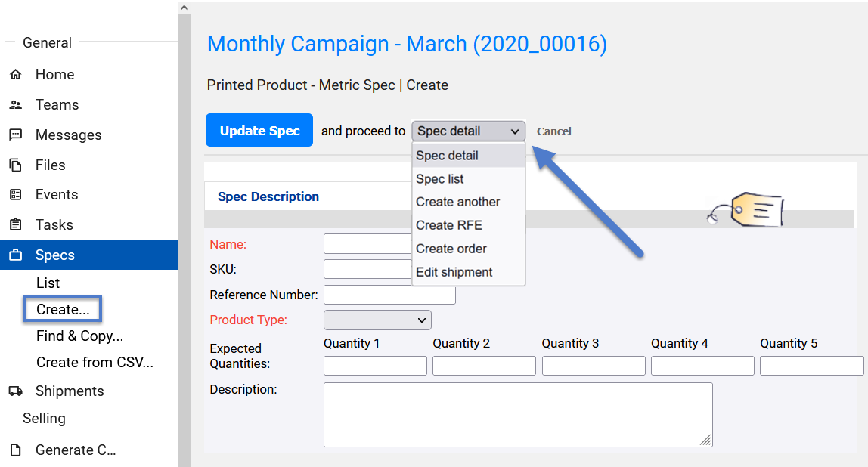Click the Files documents icon
This screenshot has height=467, width=868.
15,165
